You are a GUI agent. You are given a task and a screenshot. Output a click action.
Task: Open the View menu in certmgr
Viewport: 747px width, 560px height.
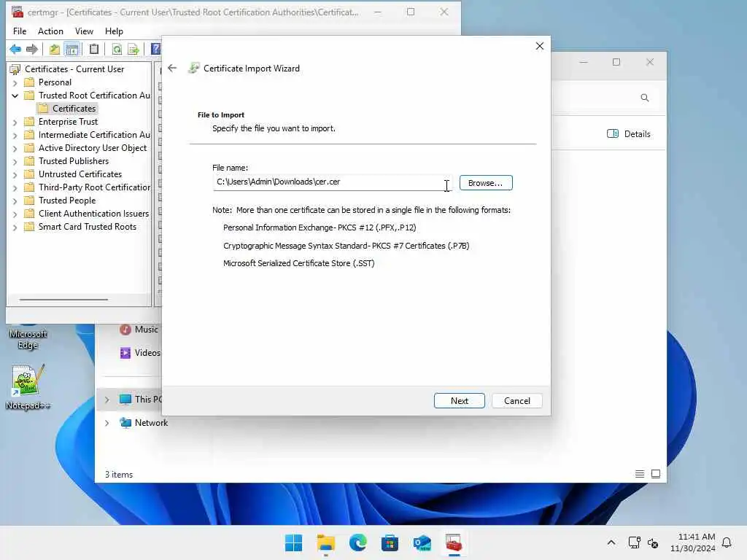(84, 31)
